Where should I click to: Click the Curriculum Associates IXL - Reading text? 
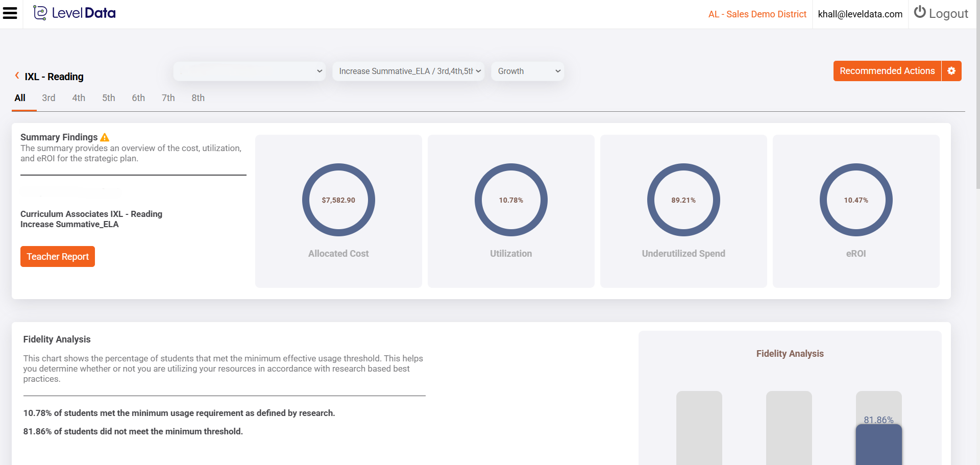pyautogui.click(x=91, y=214)
